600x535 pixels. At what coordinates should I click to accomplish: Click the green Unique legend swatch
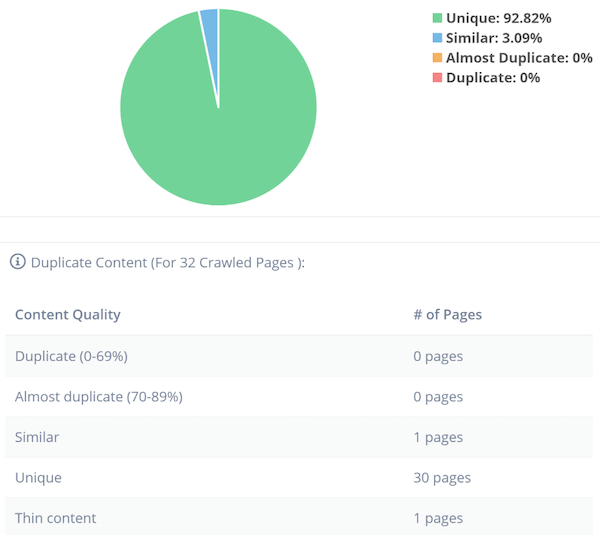point(437,18)
